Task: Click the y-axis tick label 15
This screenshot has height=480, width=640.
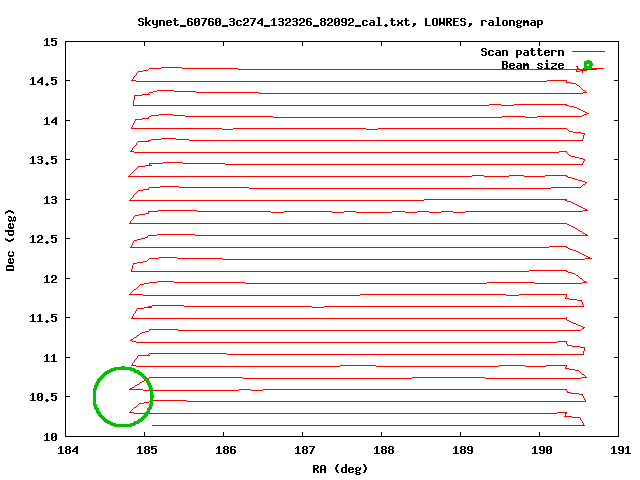Action: pyautogui.click(x=51, y=42)
